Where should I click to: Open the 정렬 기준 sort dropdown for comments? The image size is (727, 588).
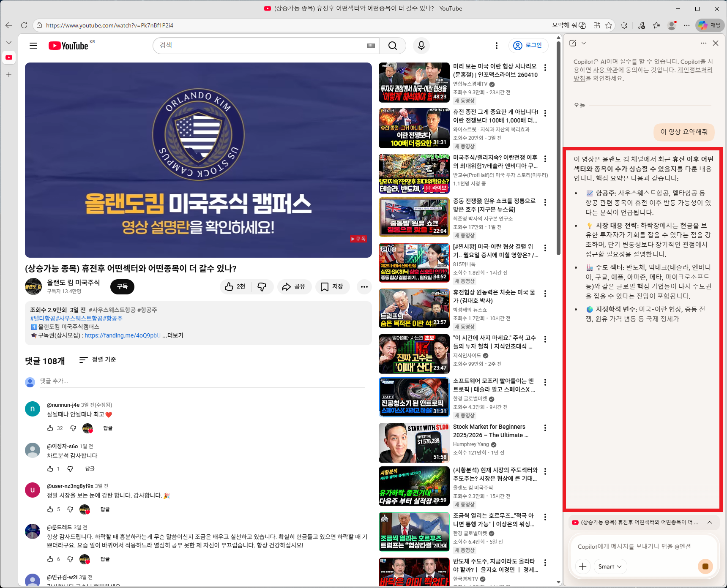point(98,359)
